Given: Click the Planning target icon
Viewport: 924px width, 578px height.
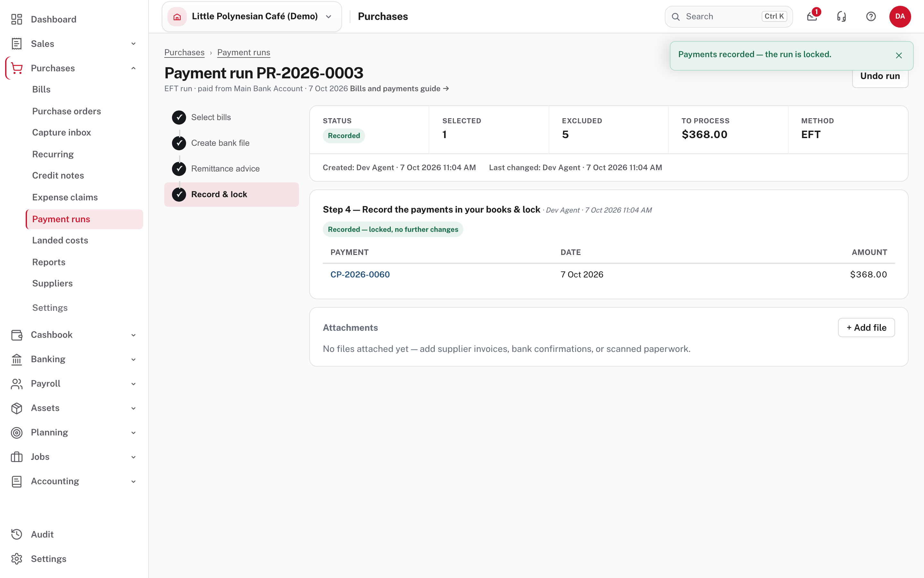Looking at the screenshot, I should pos(16,433).
